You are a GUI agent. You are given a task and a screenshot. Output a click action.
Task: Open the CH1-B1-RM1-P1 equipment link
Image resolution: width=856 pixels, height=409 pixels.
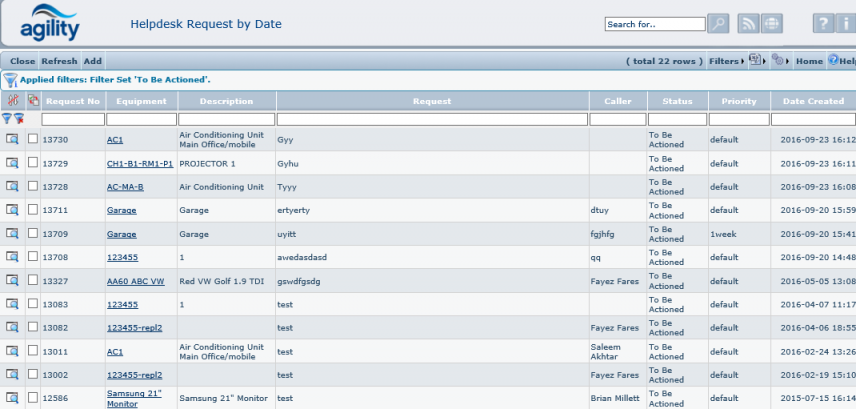click(x=140, y=163)
